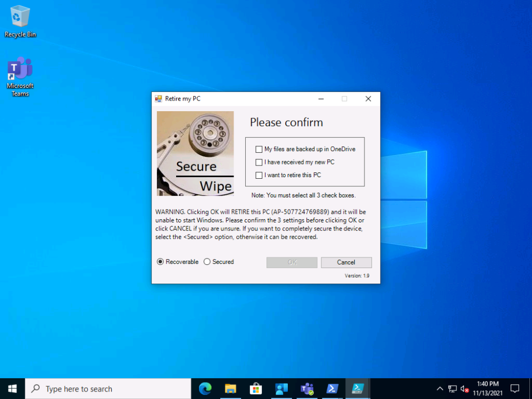Click the 'Please confirm' heading

click(286, 122)
